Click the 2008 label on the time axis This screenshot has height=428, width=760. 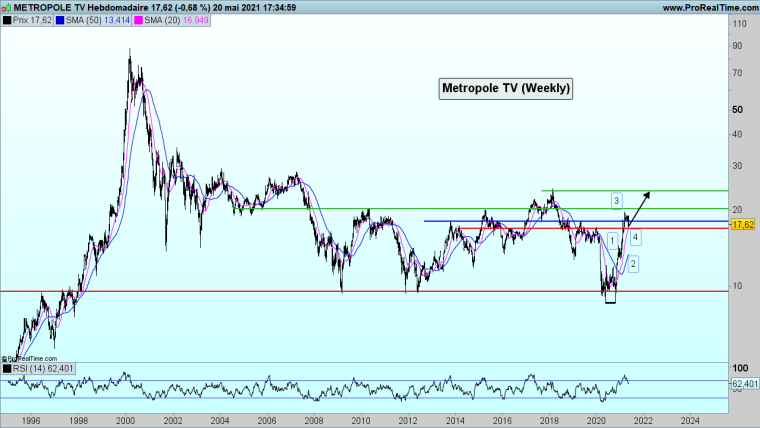[x=314, y=421]
